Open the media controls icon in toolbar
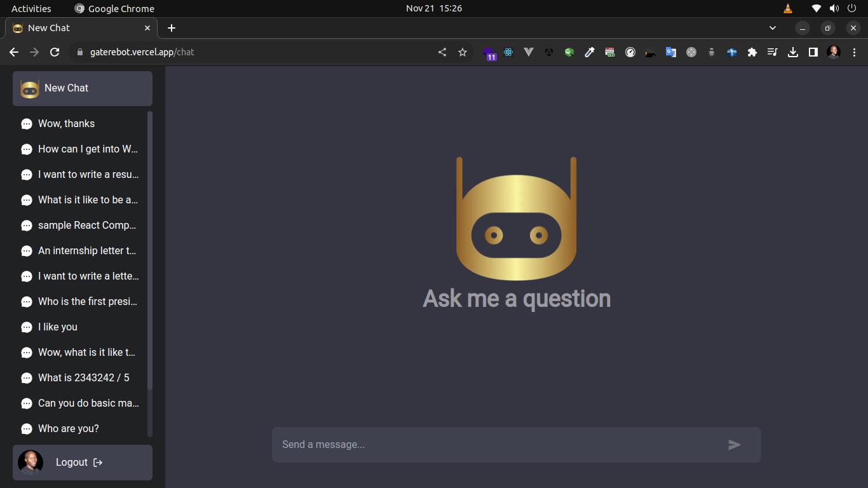Screen dimensions: 868x488 pos(773,52)
